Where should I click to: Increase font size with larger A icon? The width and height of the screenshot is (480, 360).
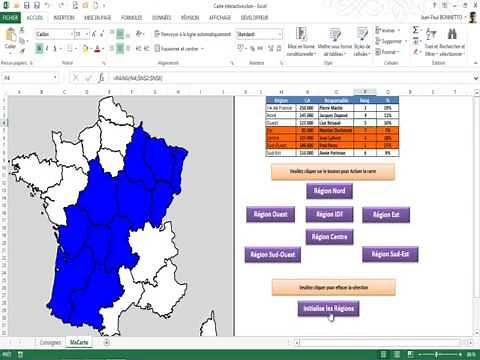(x=94, y=34)
